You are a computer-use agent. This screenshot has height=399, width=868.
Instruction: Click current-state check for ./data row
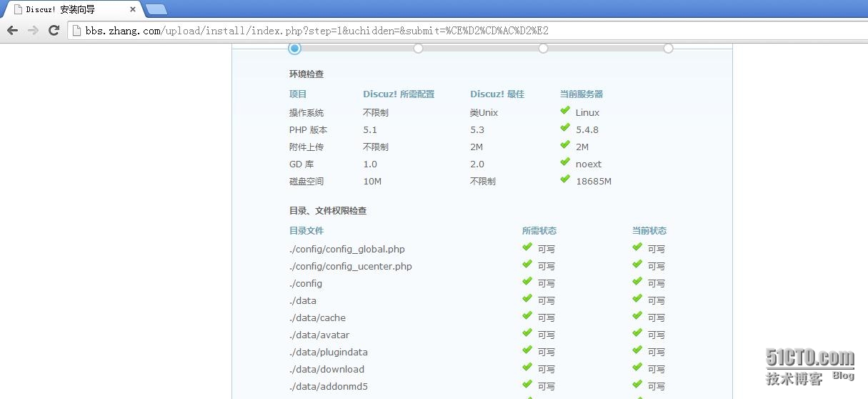pyautogui.click(x=637, y=299)
